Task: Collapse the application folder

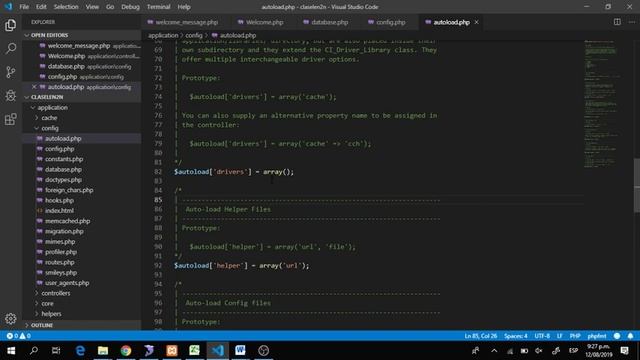Action: click(52, 108)
